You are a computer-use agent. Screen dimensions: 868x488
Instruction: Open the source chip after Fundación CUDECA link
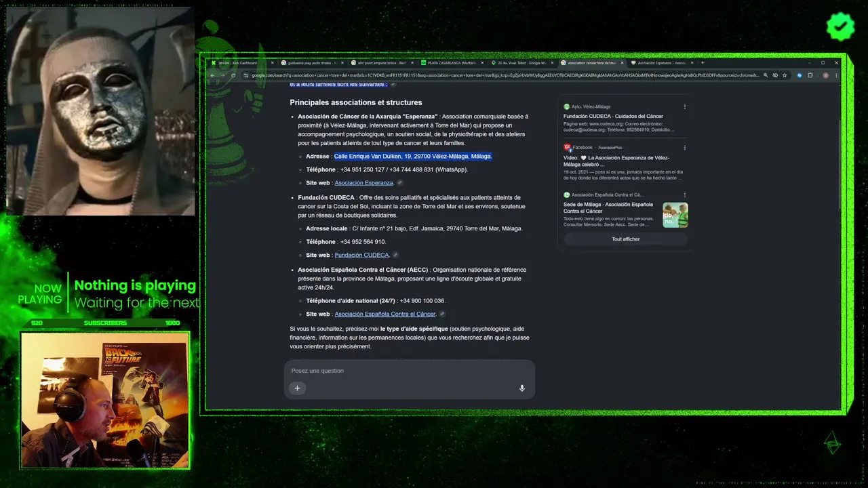[395, 256]
